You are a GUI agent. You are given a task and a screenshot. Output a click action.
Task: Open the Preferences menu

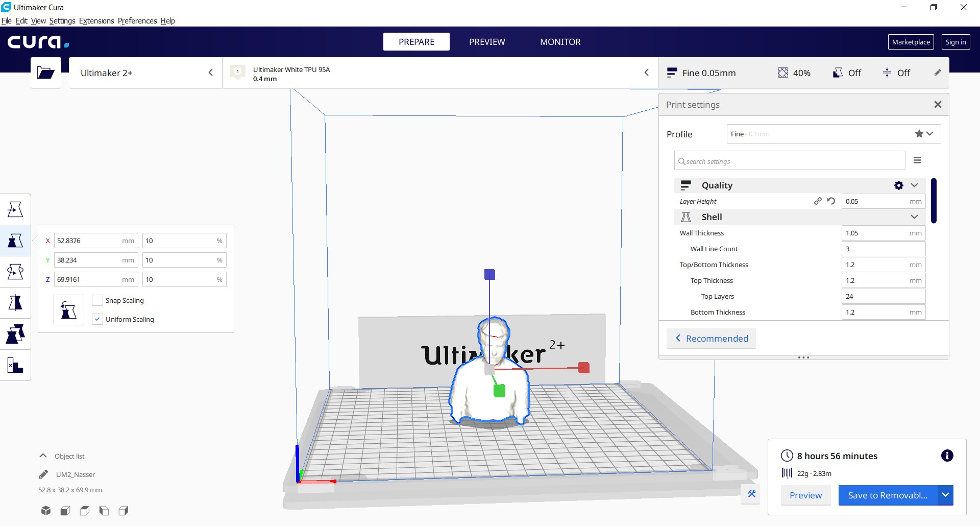tap(137, 21)
